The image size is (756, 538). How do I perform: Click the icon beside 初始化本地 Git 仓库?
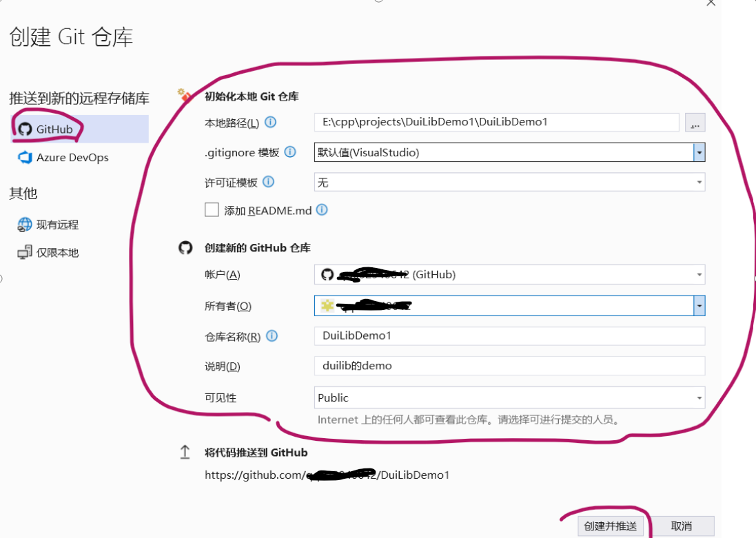coord(184,95)
